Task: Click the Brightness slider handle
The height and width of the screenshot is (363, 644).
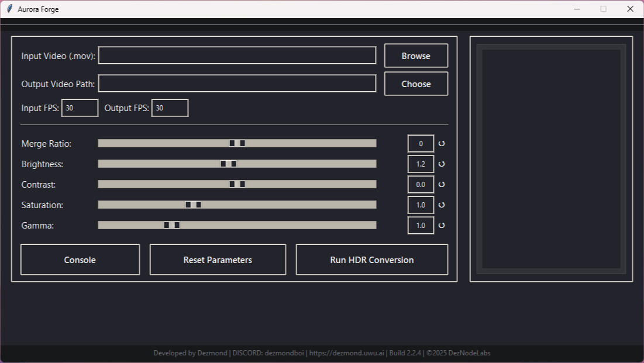Action: point(228,164)
